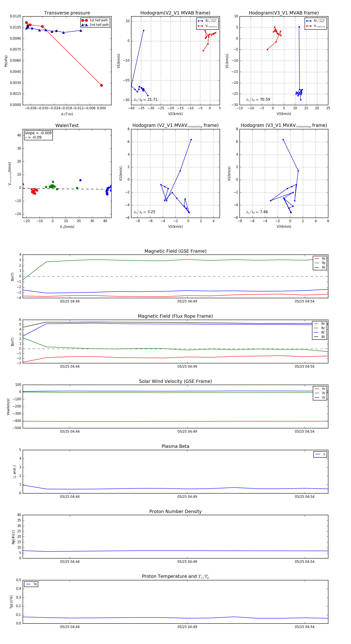This screenshot has width=351, height=644.
Task: Click the "r = -0.09" annotation
Action: 33,137
